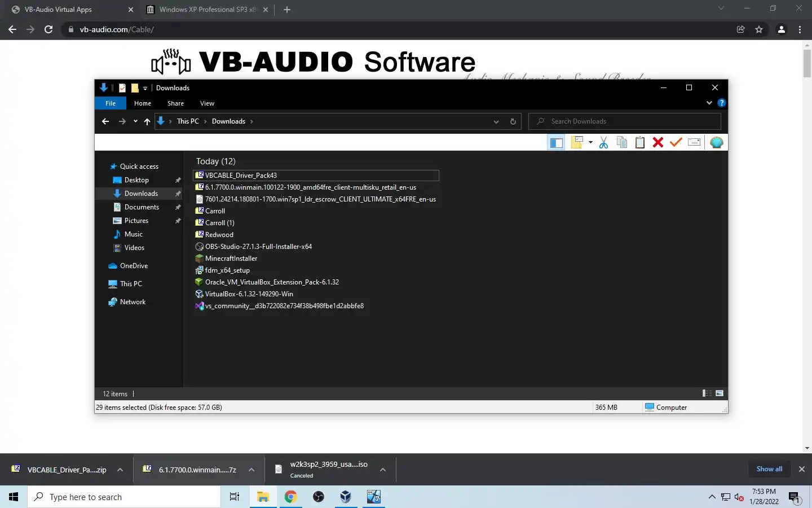Select Pictures in navigation pane
Image resolution: width=812 pixels, height=508 pixels.
(136, 221)
